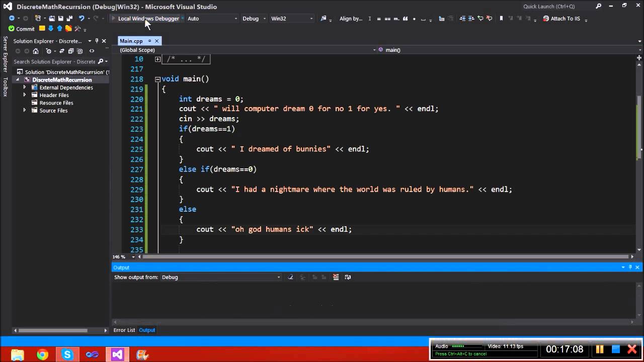Open Chrome from the taskbar
644x362 pixels.
pos(42,354)
